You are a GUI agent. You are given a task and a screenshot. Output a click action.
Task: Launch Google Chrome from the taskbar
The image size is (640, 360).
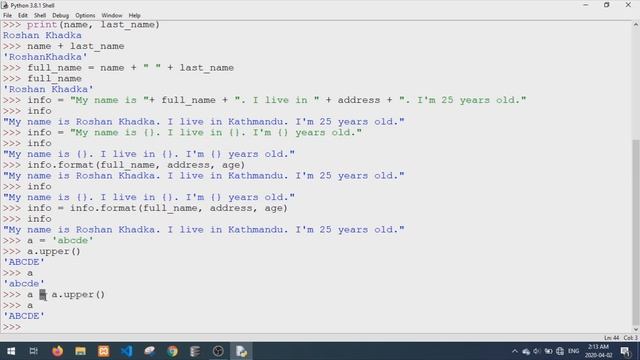(x=172, y=351)
